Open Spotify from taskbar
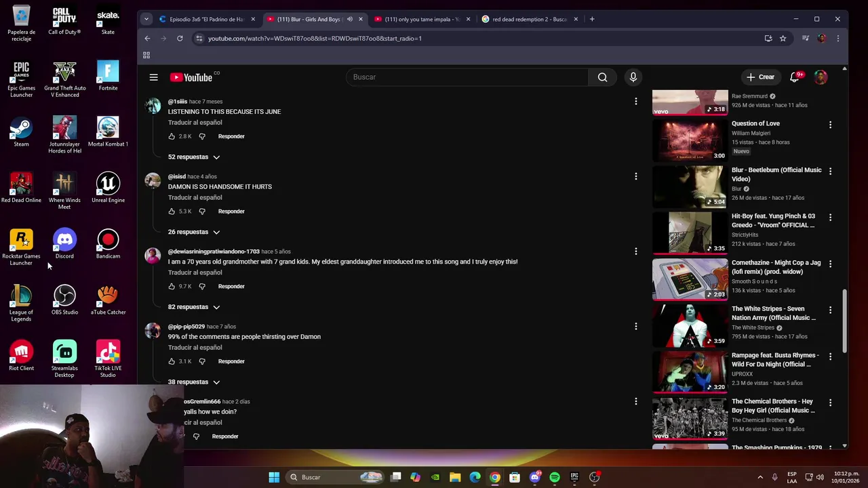Viewport: 868px width, 488px height. (555, 477)
